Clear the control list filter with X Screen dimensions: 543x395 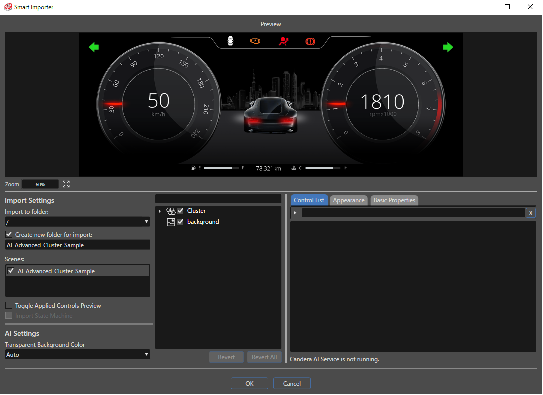click(x=530, y=213)
